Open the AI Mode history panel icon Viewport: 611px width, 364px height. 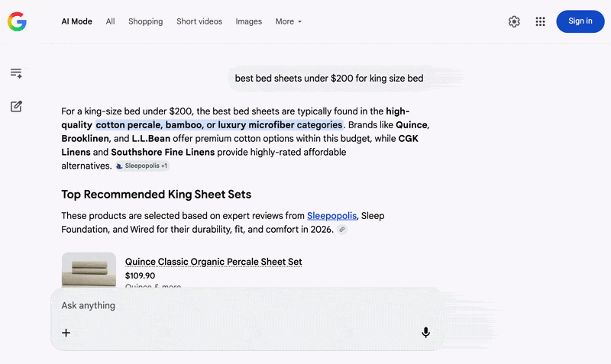click(x=16, y=73)
